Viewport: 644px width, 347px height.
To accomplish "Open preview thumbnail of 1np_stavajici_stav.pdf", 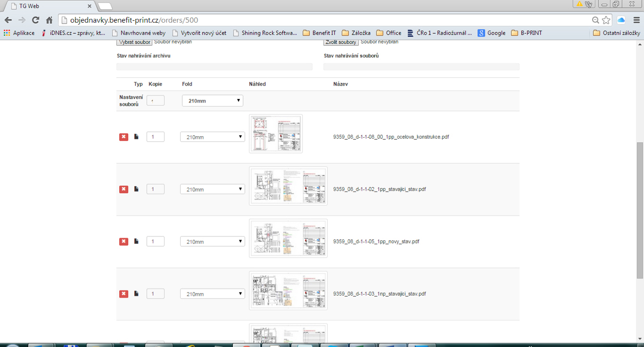I will (288, 291).
